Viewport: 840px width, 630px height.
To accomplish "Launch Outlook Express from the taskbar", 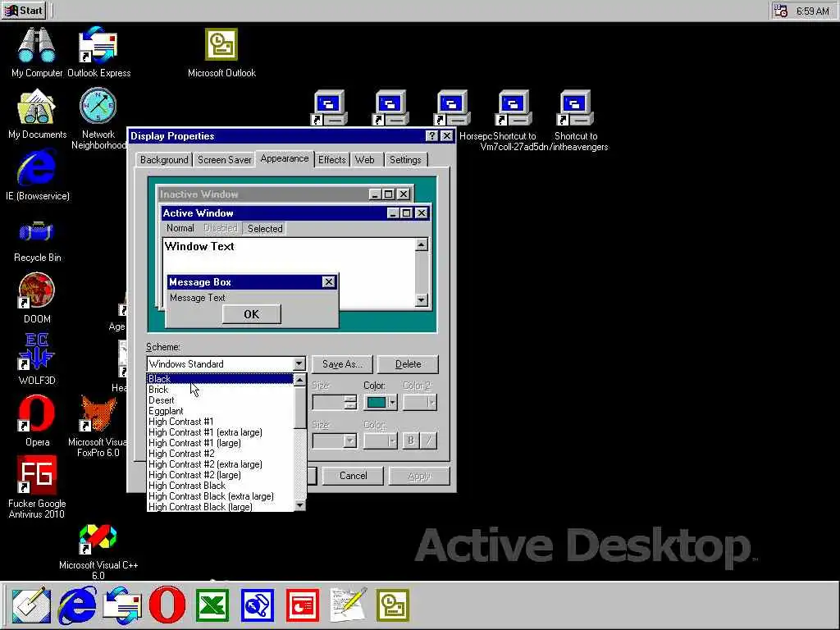I will coord(122,605).
